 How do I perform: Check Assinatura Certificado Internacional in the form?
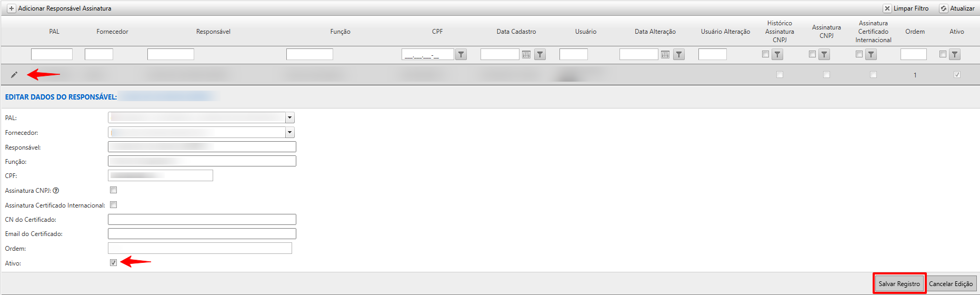(113, 204)
